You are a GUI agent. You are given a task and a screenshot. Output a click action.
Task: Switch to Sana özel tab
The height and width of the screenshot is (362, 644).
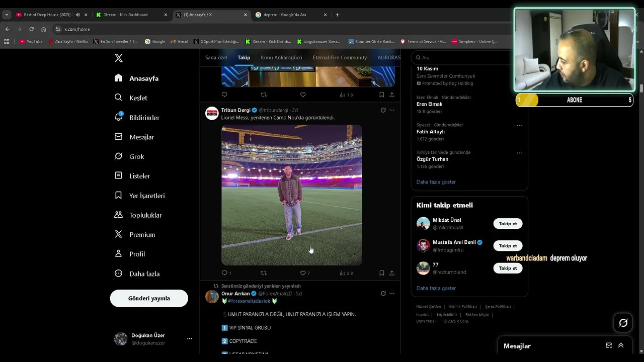[x=216, y=58]
